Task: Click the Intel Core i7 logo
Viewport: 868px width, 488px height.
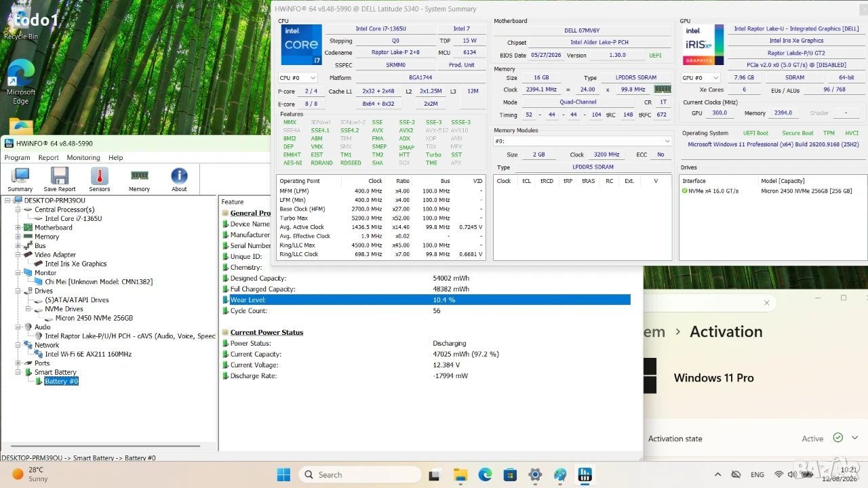Action: [x=302, y=45]
